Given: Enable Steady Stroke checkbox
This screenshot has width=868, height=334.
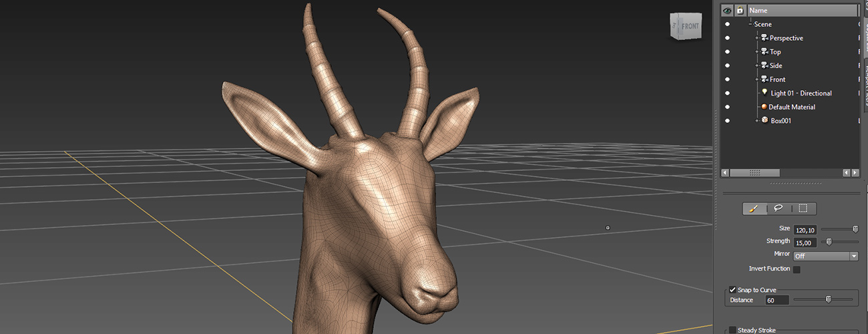Looking at the screenshot, I should (x=732, y=330).
